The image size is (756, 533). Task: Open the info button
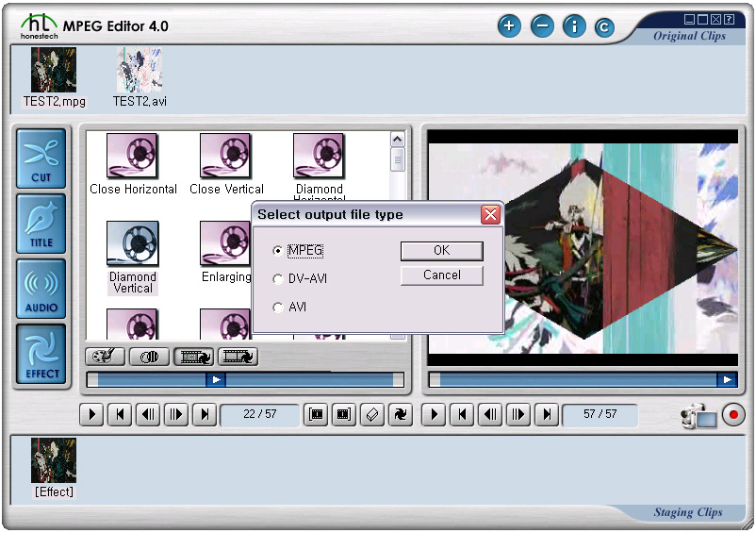tap(574, 25)
